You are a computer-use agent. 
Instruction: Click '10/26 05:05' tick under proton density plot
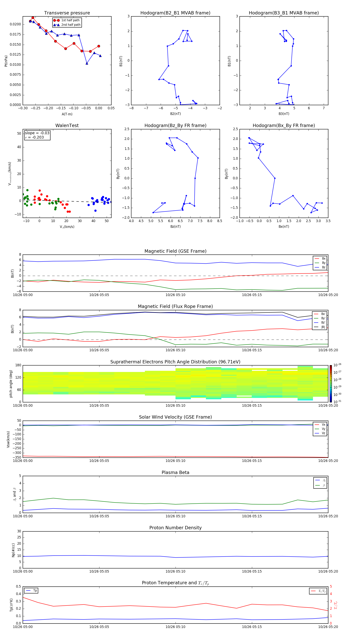[99, 571]
